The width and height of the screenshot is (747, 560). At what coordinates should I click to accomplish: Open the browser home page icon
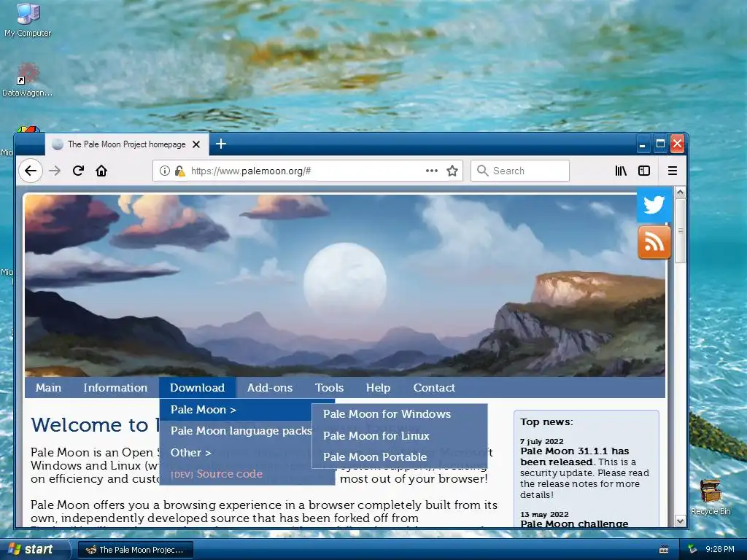[101, 171]
